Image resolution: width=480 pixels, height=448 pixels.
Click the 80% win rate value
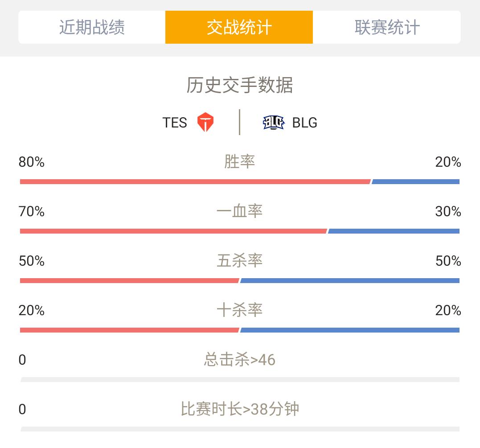(x=32, y=162)
